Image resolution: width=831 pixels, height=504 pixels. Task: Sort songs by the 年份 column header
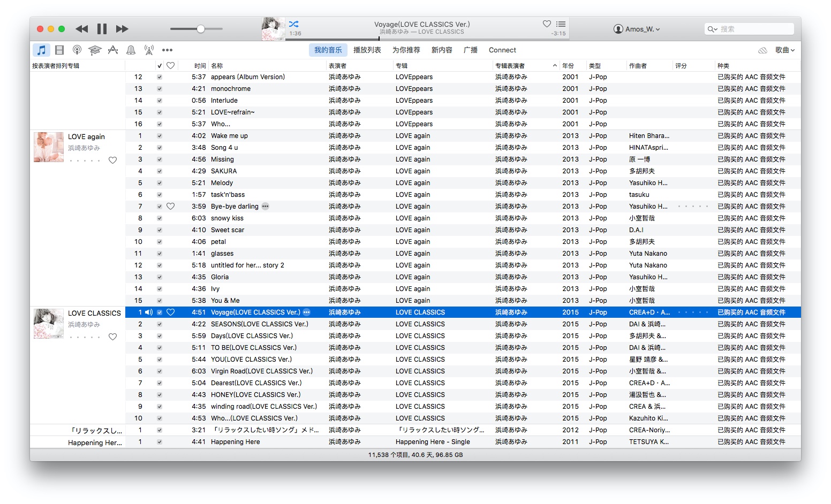click(568, 66)
